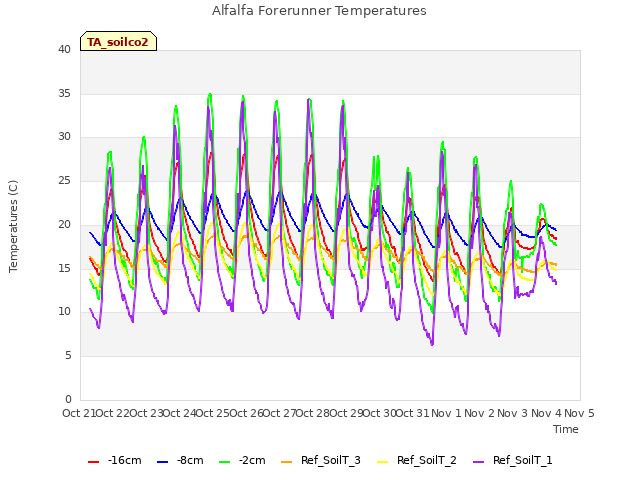Click the 0 y-axis tick label
This screenshot has width=640, height=480.
tap(68, 399)
